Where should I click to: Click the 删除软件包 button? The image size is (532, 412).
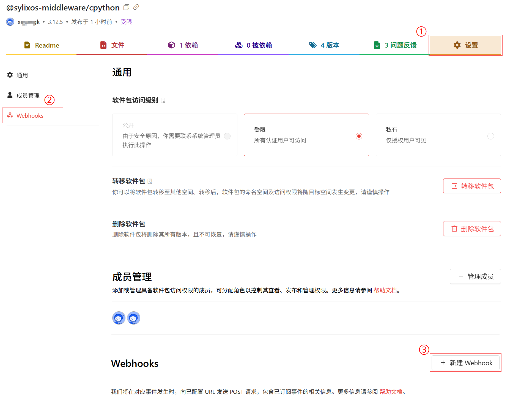[472, 229]
